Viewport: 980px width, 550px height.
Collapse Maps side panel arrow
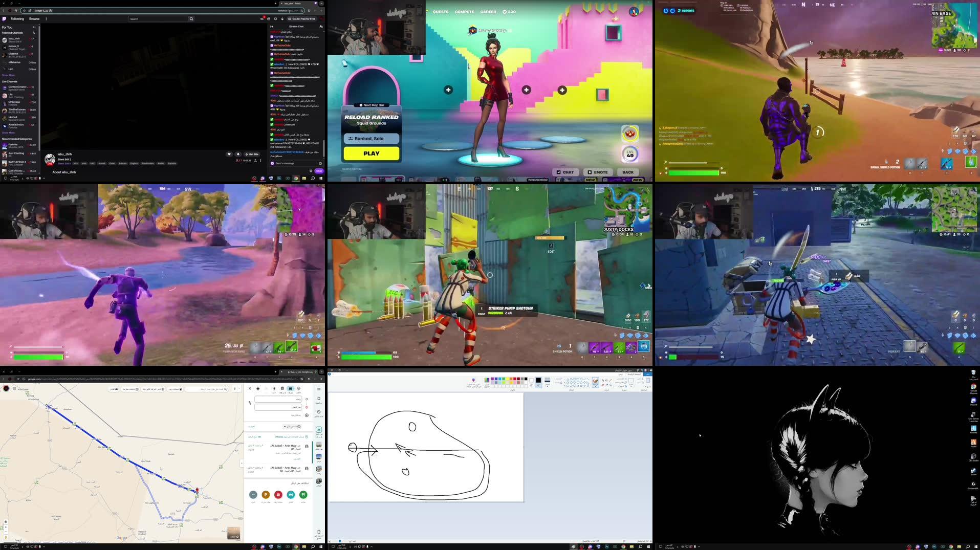pos(242,463)
